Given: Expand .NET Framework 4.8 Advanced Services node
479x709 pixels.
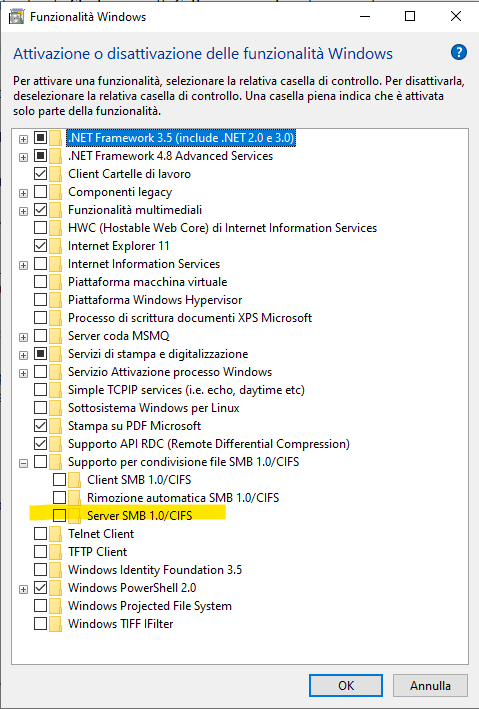Looking at the screenshot, I should [x=23, y=157].
